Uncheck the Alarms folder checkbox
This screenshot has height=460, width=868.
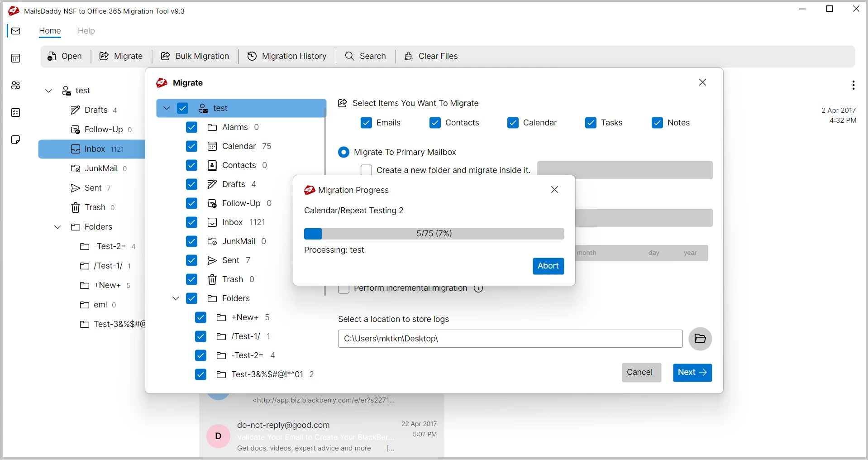191,127
